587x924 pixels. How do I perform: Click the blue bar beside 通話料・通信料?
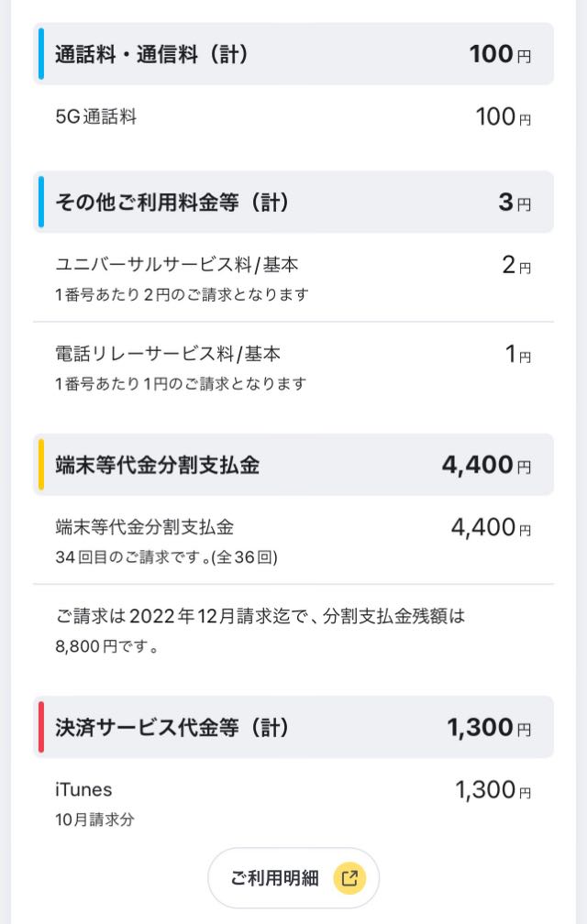[x=40, y=53]
